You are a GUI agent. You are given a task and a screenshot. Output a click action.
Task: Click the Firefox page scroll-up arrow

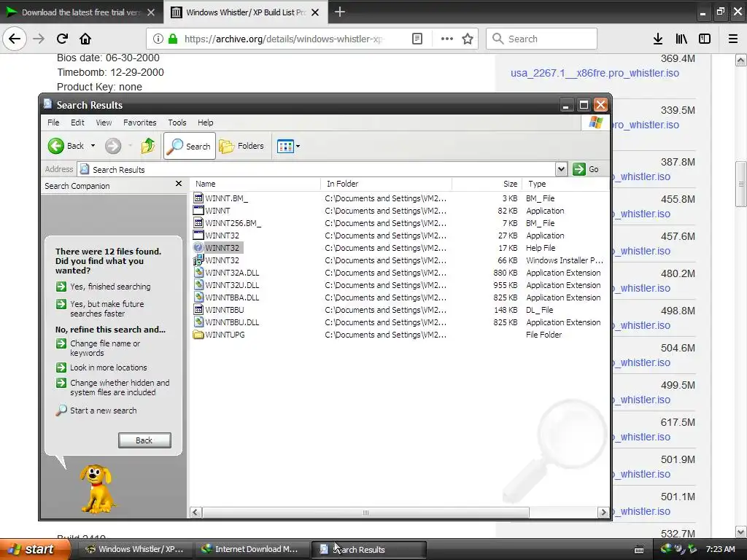coord(740,60)
